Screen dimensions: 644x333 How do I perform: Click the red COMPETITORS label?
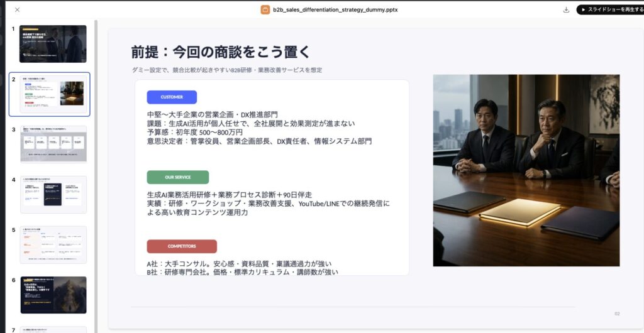(x=182, y=246)
